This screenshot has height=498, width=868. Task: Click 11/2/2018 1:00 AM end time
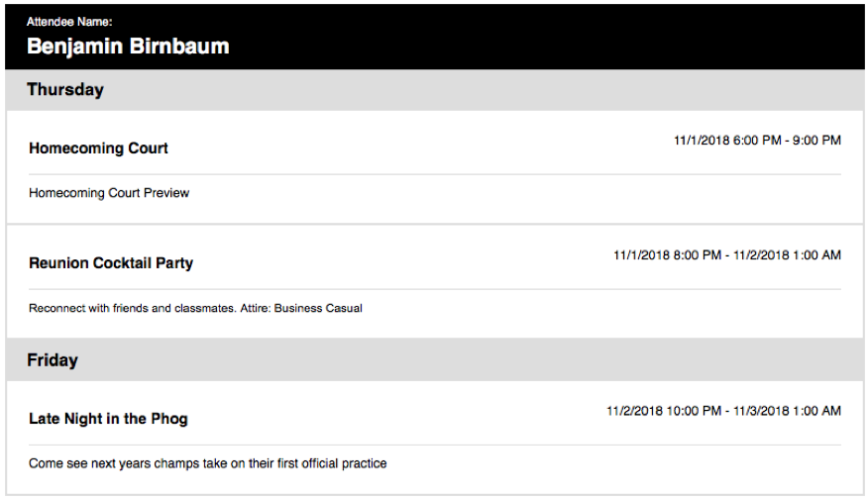coord(787,255)
